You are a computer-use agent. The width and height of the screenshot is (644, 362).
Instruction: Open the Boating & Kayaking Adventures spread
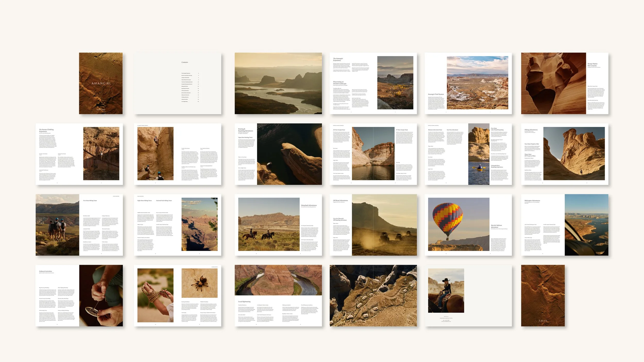click(x=278, y=154)
